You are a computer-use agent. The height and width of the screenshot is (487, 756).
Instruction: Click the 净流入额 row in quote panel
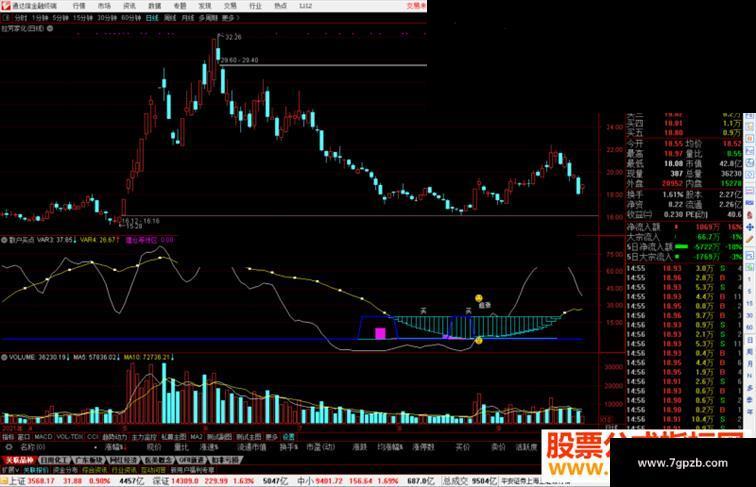pos(684,227)
